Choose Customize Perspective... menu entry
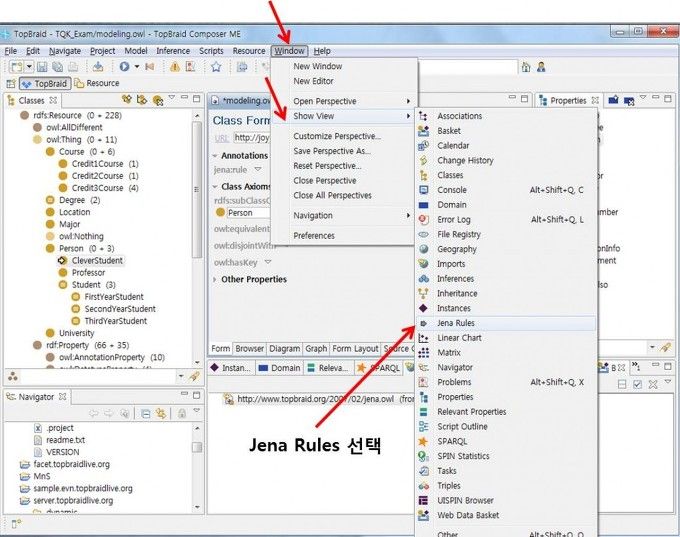Screen dimensions: 680x537 coord(337,136)
